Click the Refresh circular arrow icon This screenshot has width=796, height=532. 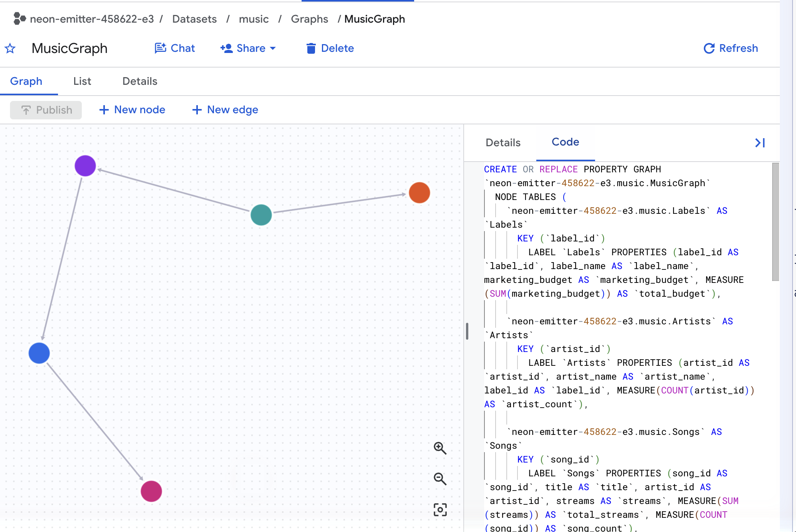pyautogui.click(x=709, y=48)
